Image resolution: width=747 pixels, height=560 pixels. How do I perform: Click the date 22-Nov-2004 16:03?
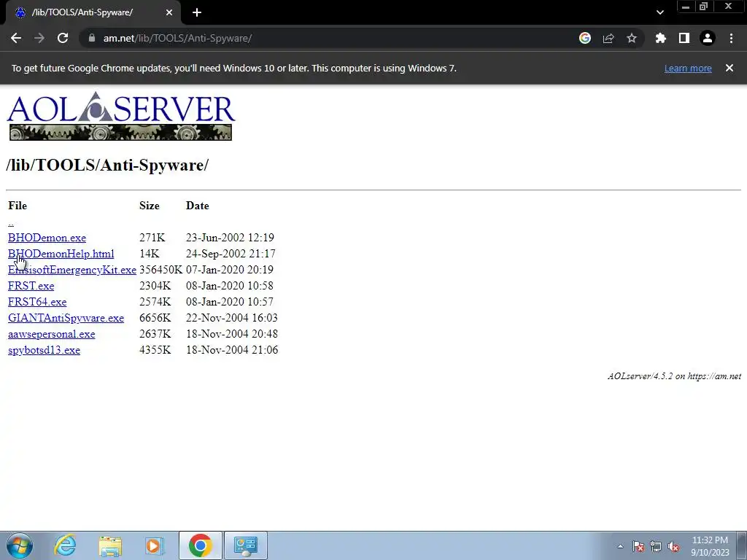[x=231, y=318]
